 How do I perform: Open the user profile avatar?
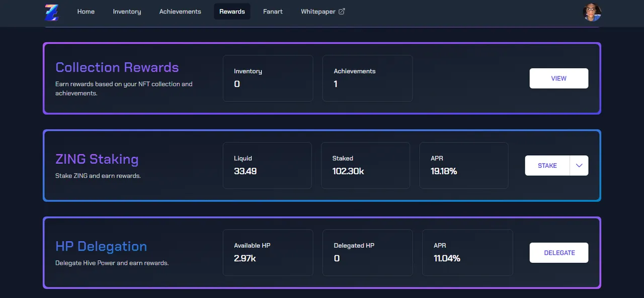[592, 12]
